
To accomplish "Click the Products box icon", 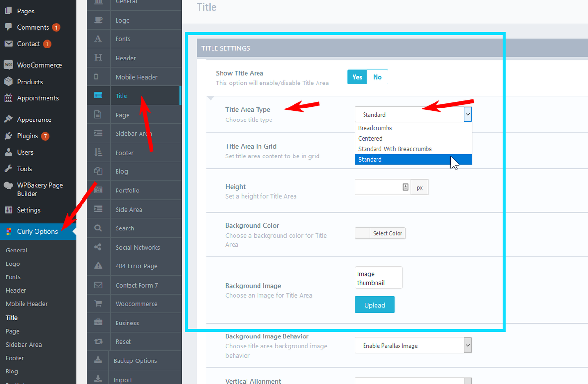I will coord(8,82).
